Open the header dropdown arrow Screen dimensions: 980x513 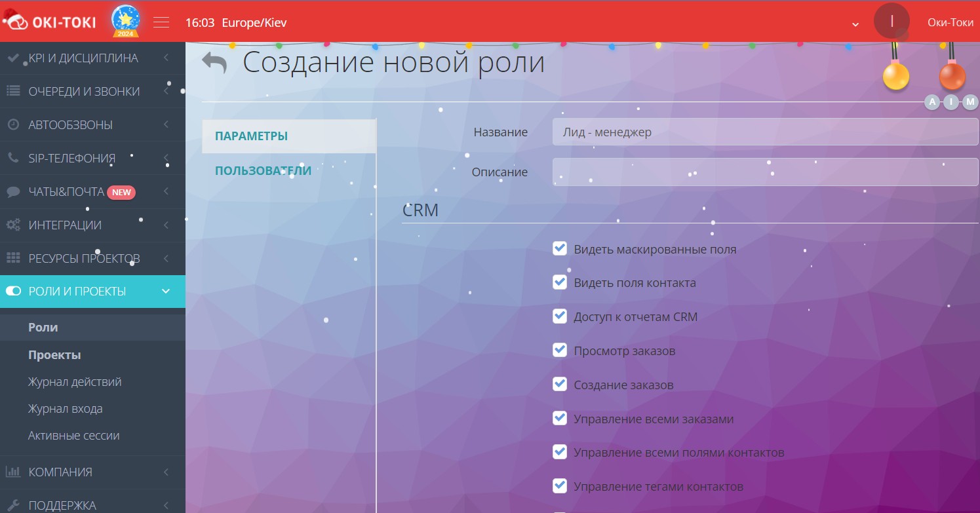pos(855,24)
